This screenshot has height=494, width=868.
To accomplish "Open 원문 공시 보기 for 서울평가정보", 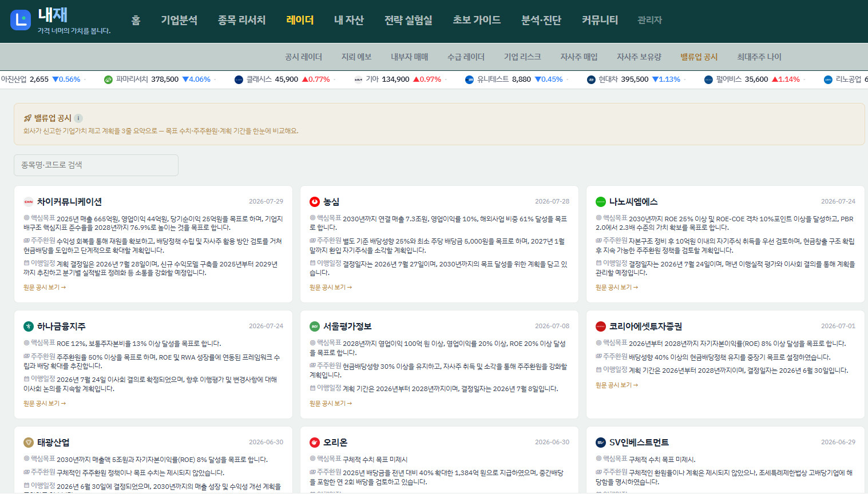I will coord(331,404).
